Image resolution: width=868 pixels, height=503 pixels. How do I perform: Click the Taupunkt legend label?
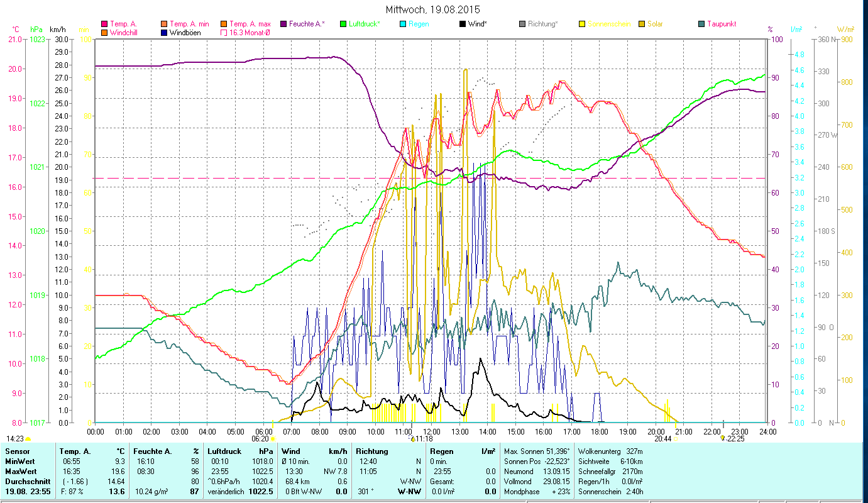tap(722, 25)
